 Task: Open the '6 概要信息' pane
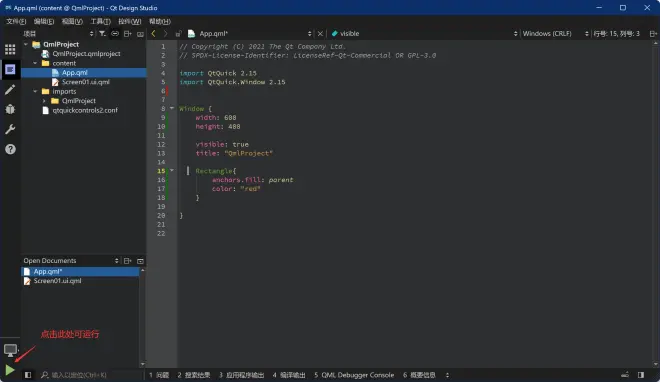point(419,374)
